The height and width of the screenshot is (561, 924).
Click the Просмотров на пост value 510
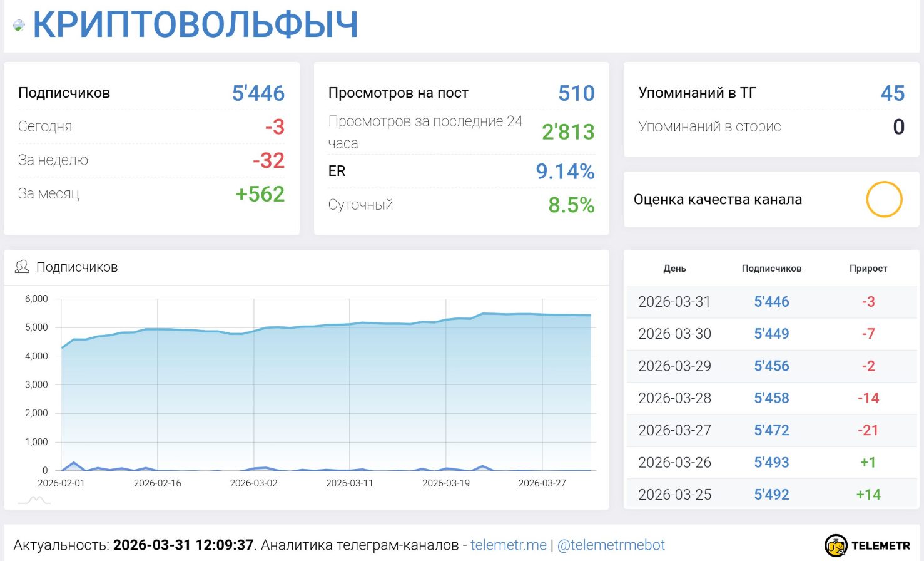click(x=577, y=93)
